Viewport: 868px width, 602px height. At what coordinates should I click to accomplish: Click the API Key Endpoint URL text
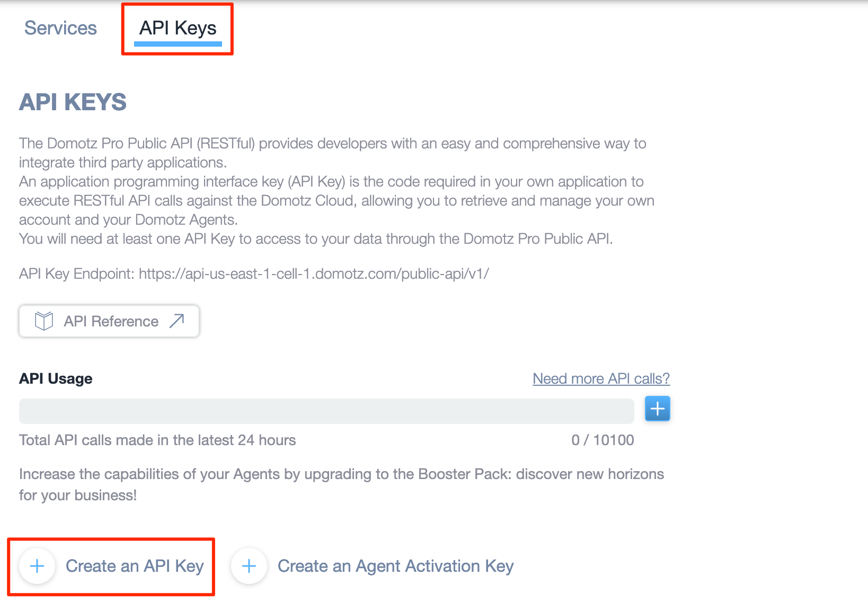pos(314,273)
